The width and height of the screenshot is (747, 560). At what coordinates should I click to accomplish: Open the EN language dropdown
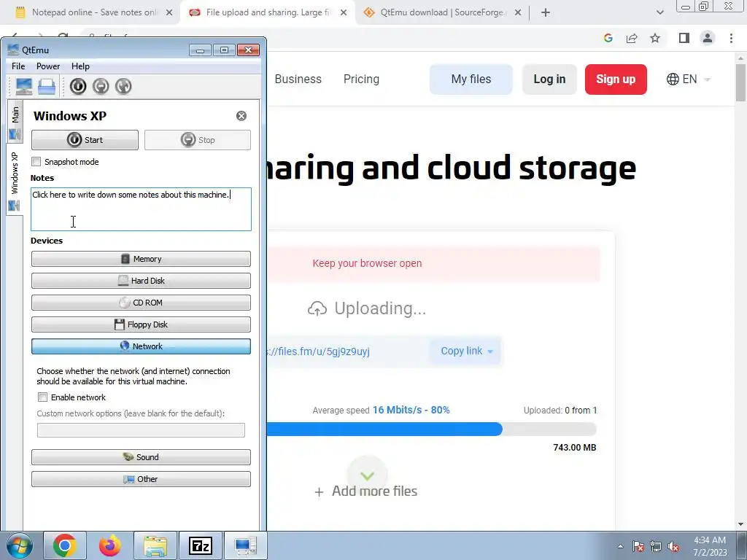pyautogui.click(x=689, y=79)
